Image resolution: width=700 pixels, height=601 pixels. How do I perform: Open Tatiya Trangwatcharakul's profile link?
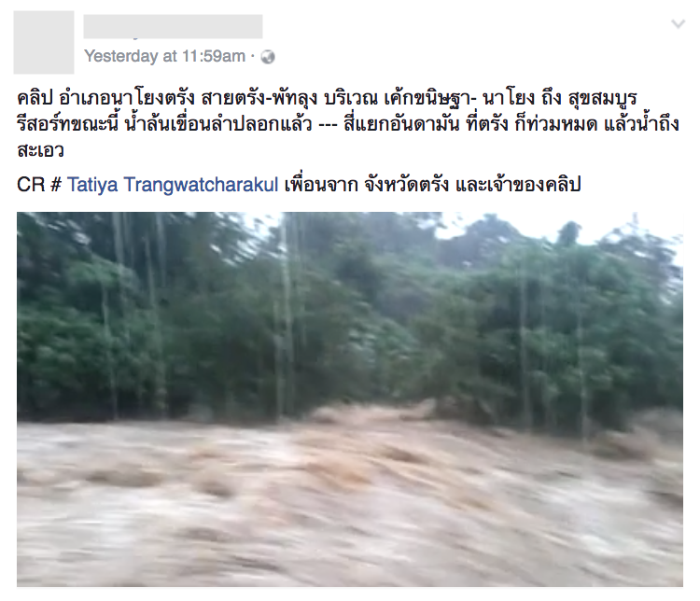click(173, 185)
